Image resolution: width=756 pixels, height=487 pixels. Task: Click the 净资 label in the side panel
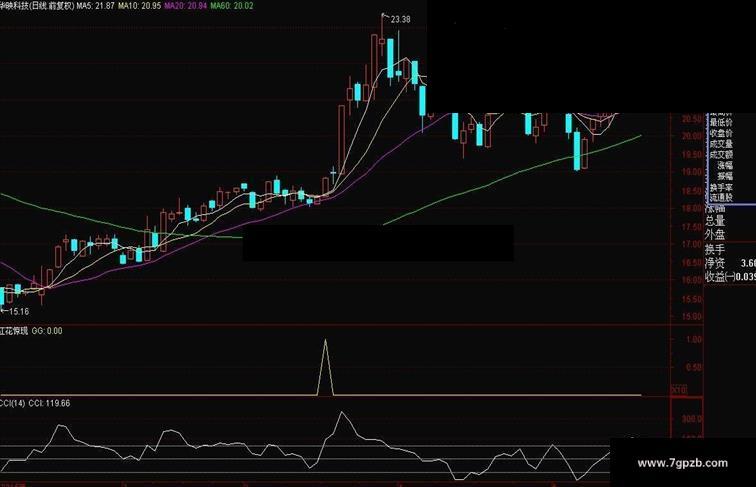tap(715, 263)
